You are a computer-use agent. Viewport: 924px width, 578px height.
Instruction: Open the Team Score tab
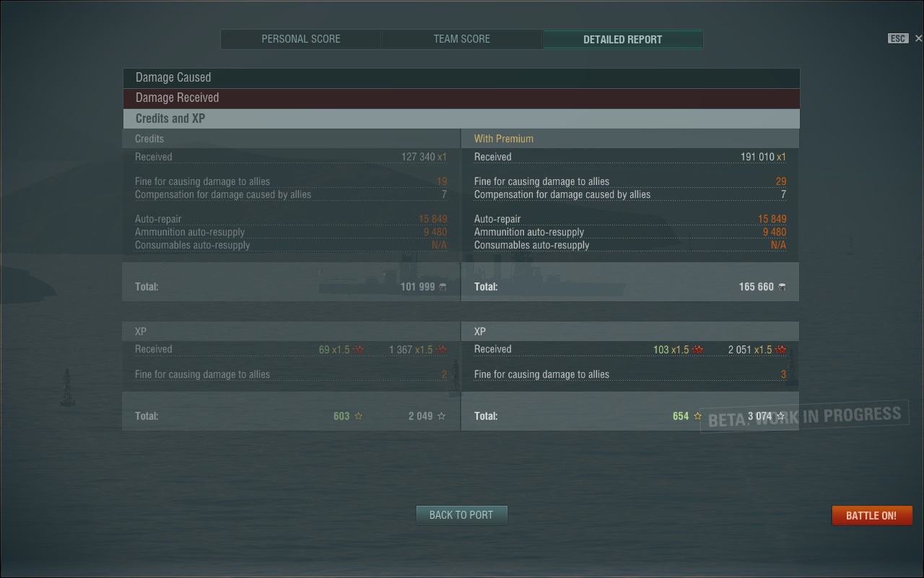[x=462, y=39]
